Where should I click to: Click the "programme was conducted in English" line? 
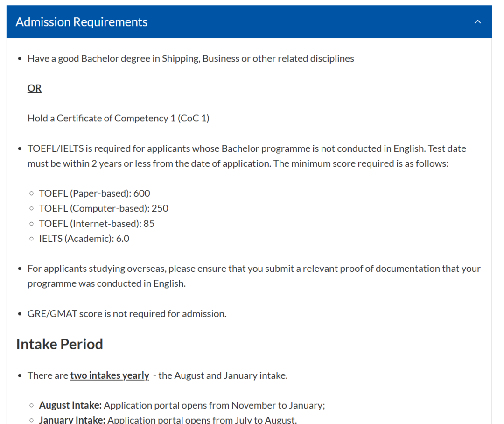(106, 283)
